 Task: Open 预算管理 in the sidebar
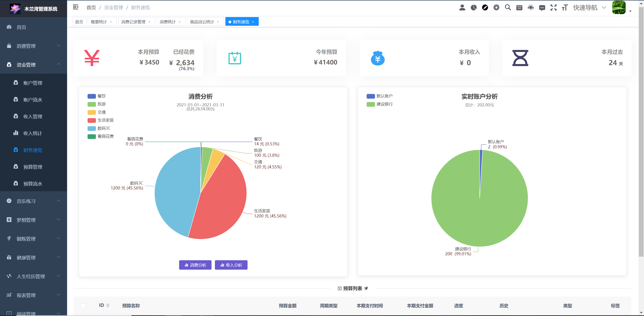34,167
